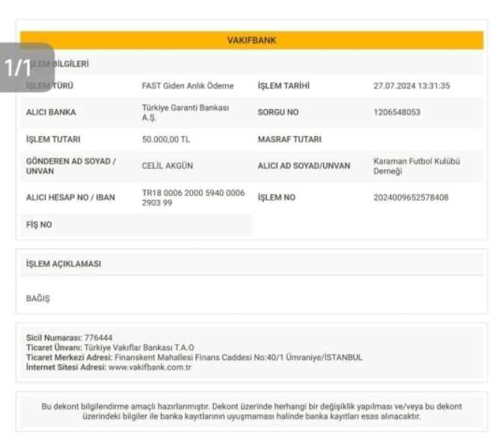Select the date 27.07.2024 13:31:35
This screenshot has height=448, width=502.
[x=411, y=86]
